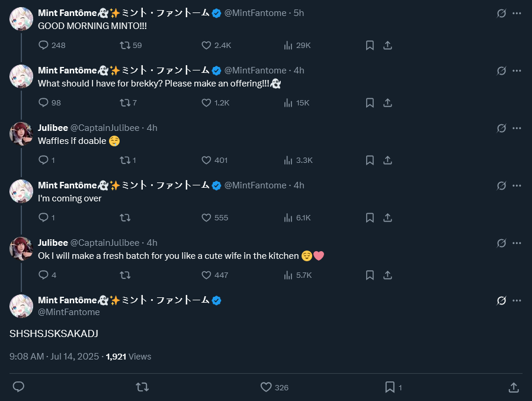532x401 pixels.
Task: Reply to the GOOD MORNING MINTO tweet
Action: 43,46
